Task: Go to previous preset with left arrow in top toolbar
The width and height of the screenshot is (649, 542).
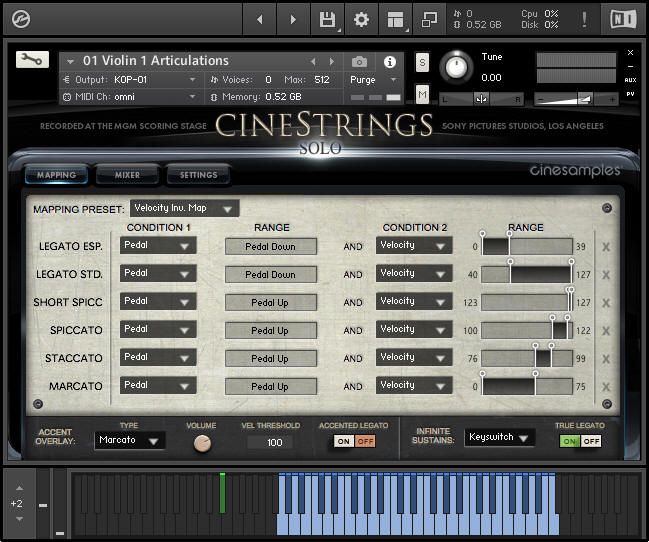Action: 260,19
